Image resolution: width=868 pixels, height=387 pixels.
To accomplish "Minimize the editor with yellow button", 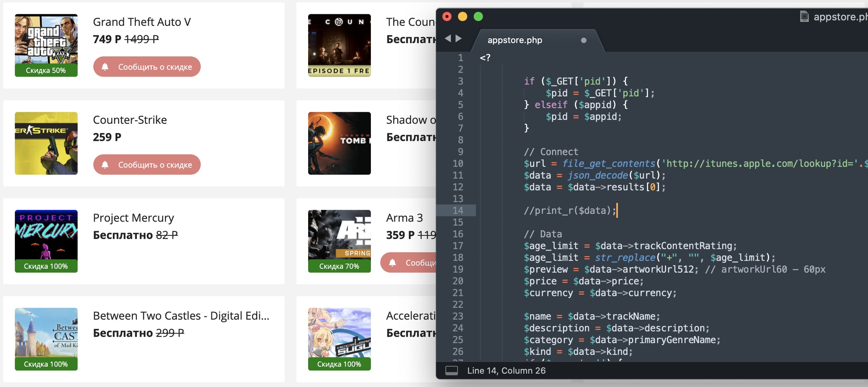I will [x=462, y=17].
